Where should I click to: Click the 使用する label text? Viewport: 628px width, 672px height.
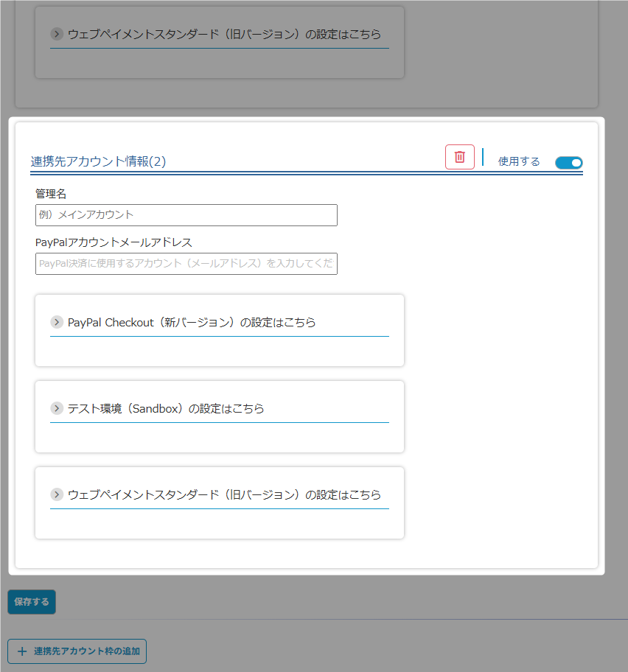tap(519, 161)
